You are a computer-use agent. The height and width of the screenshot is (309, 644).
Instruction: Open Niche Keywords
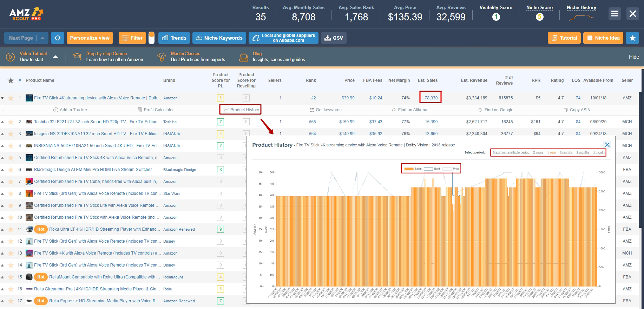tap(219, 38)
